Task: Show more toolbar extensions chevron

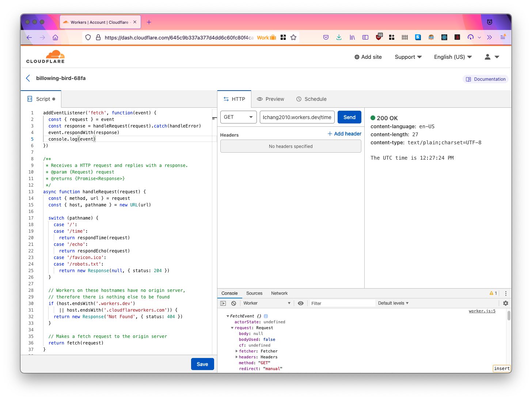Action: tap(490, 37)
